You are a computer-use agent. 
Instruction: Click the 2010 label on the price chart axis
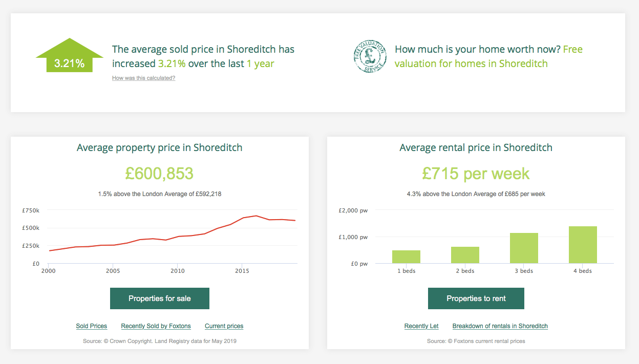pos(178,271)
